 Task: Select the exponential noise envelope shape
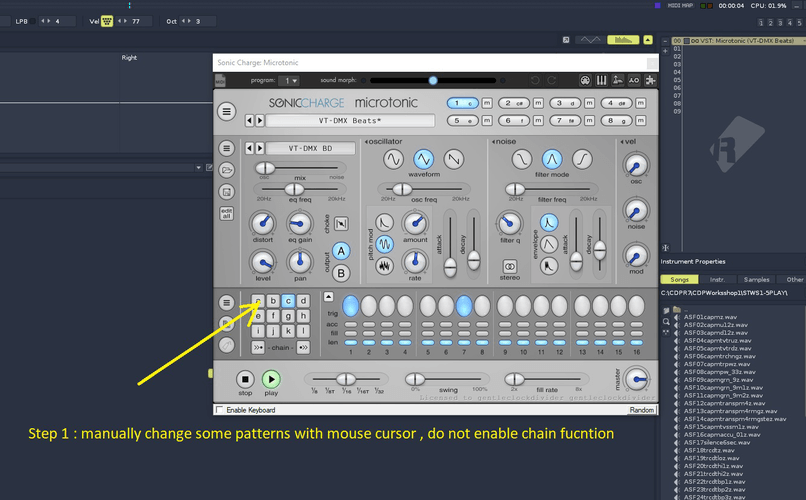[x=549, y=222]
